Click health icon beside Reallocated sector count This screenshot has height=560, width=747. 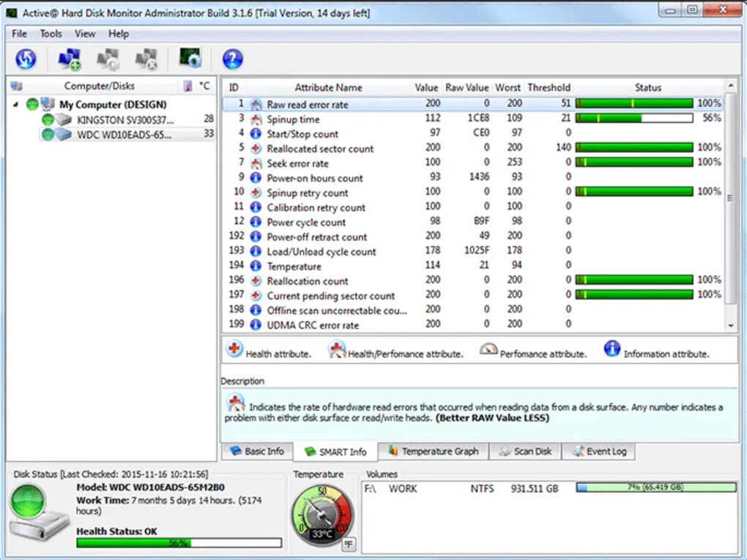256,149
